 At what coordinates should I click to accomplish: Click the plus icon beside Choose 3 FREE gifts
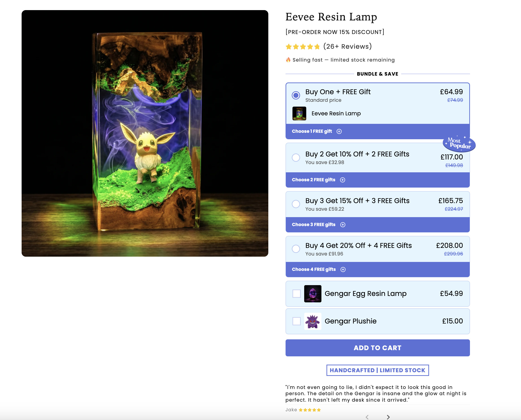pos(343,225)
